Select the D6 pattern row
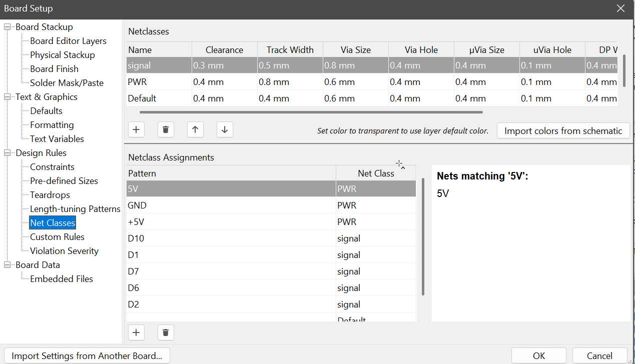 (271, 288)
